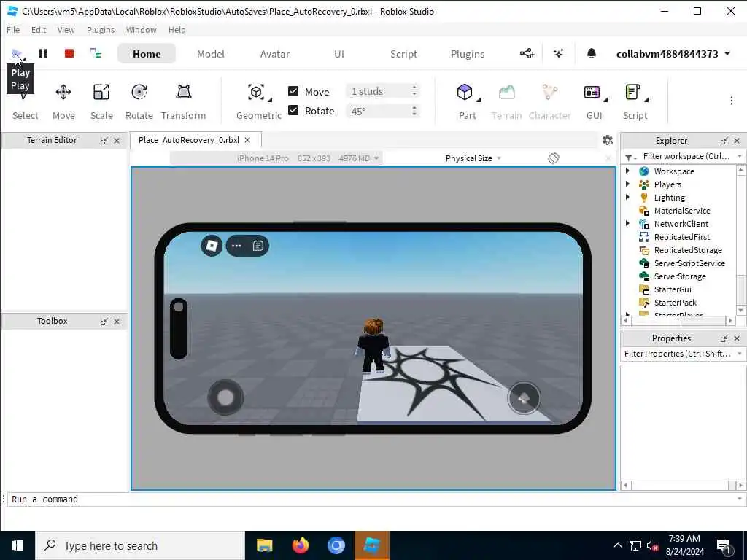Switch to the Model tab
The width and height of the screenshot is (747, 560).
pyautogui.click(x=211, y=54)
